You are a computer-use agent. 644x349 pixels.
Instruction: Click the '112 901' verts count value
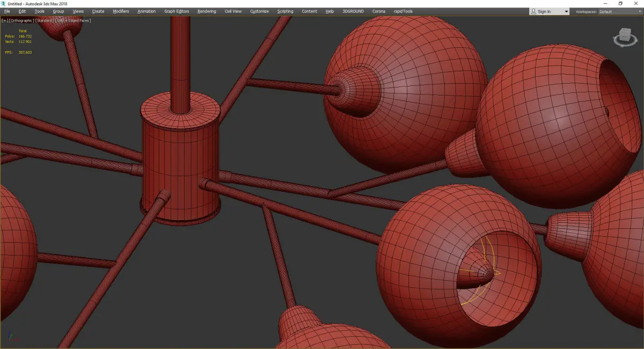coord(25,41)
